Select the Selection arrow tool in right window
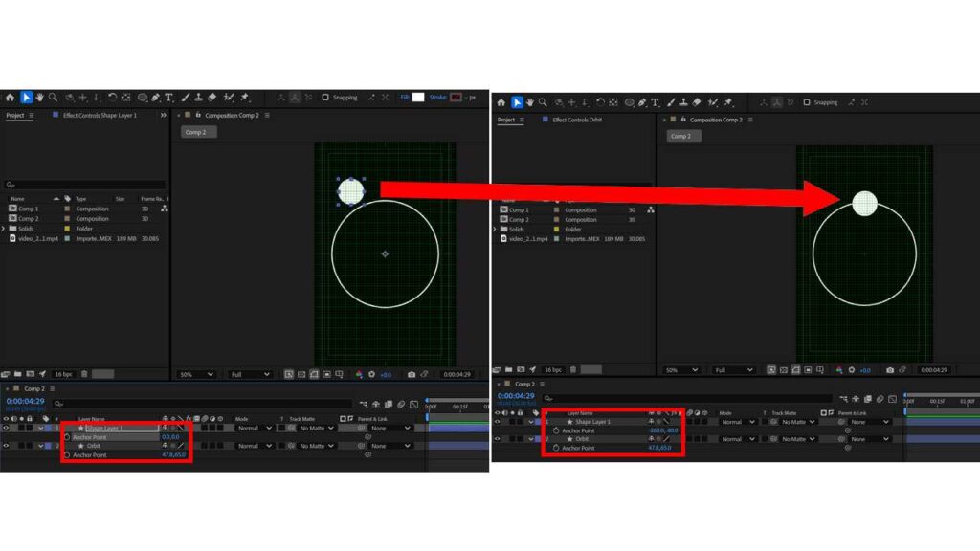Viewport: 980px width, 551px height. 517,102
